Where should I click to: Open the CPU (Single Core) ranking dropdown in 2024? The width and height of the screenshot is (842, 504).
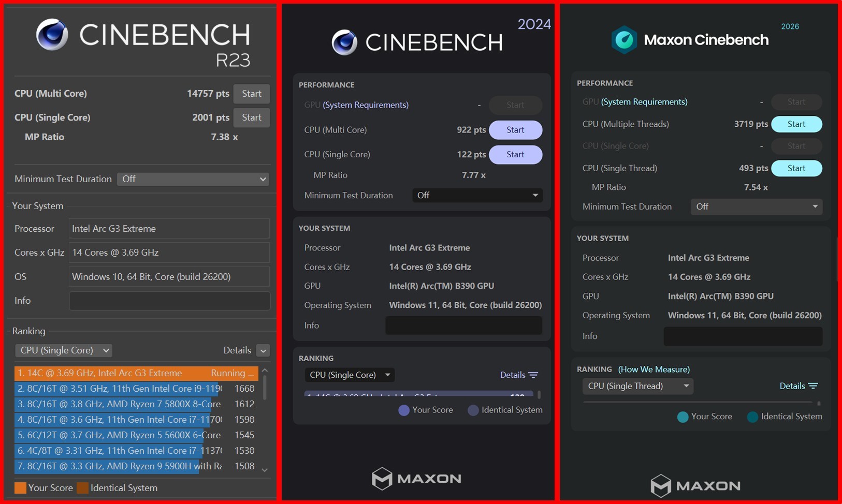pyautogui.click(x=350, y=375)
